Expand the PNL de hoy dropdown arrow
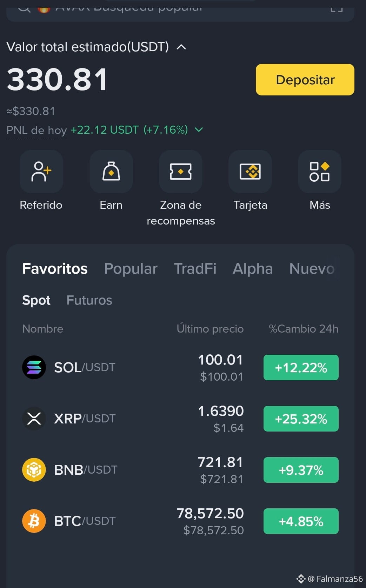The image size is (366, 588). pos(199,130)
